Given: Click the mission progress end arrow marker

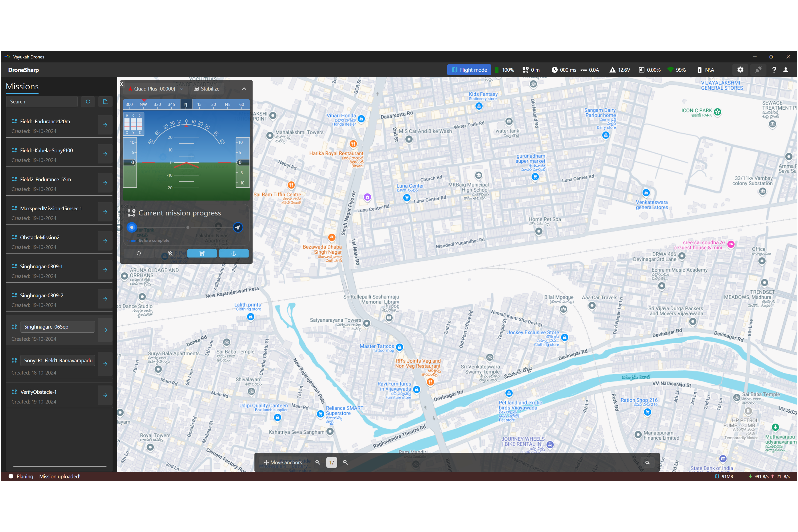Looking at the screenshot, I should pos(238,227).
